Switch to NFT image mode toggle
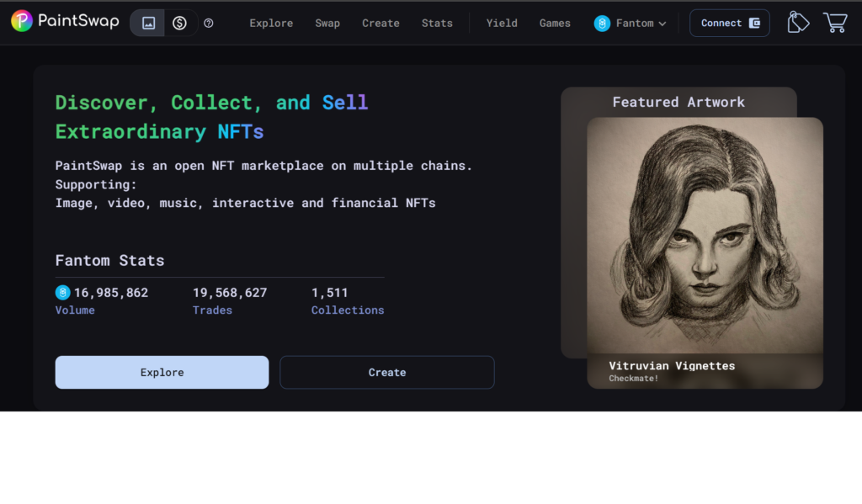The height and width of the screenshot is (504, 862). (x=148, y=23)
